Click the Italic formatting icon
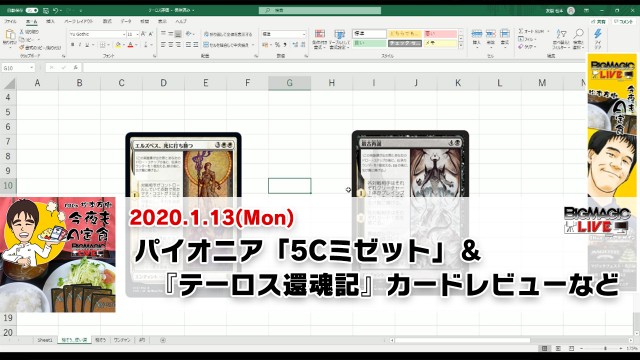 [x=80, y=44]
